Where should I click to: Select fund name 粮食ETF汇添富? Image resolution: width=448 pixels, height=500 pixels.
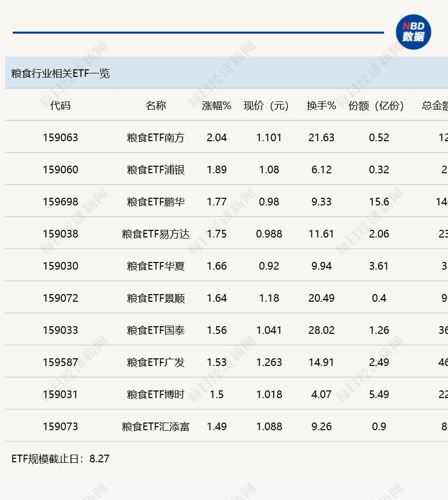[x=155, y=427]
